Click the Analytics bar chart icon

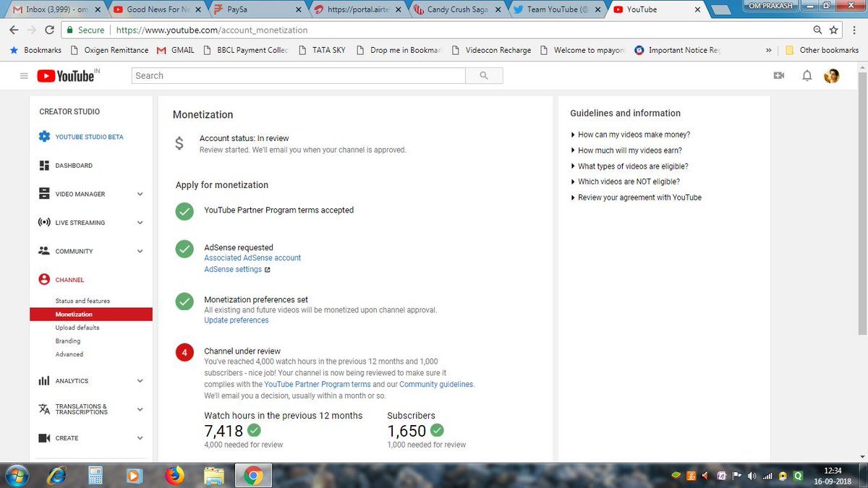point(44,381)
